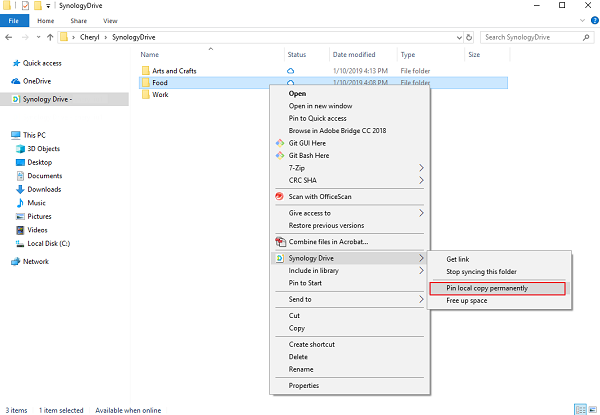Click Scan with OfficeScan icon entry
The height and width of the screenshot is (415, 600).
(280, 196)
